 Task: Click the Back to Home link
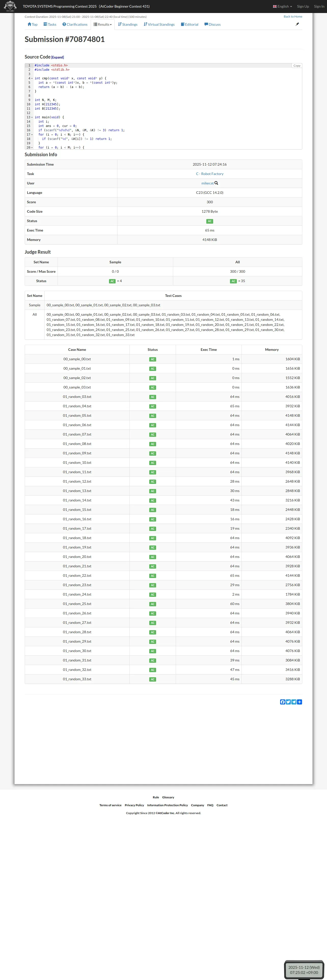pyautogui.click(x=293, y=17)
